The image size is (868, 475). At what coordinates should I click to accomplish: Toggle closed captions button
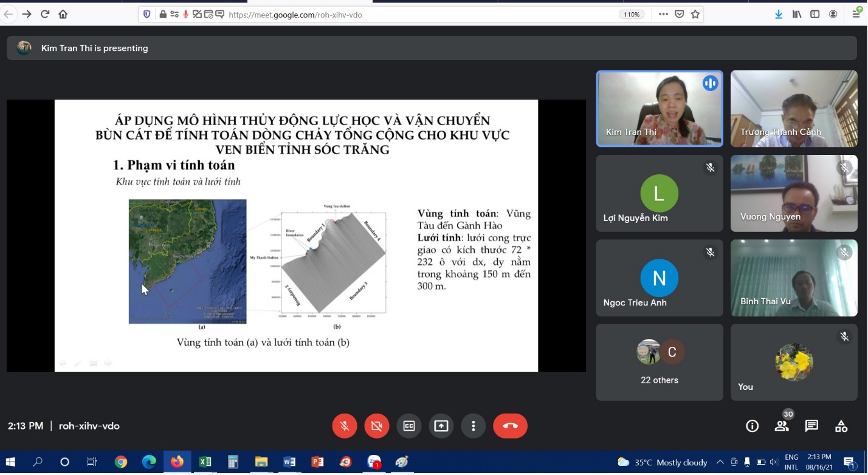click(x=409, y=426)
